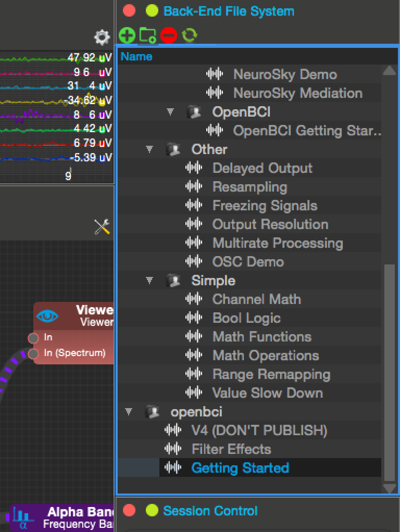Select the V4 (DON'T PUBLISH) entry
Image resolution: width=400 pixels, height=532 pixels.
tap(259, 430)
